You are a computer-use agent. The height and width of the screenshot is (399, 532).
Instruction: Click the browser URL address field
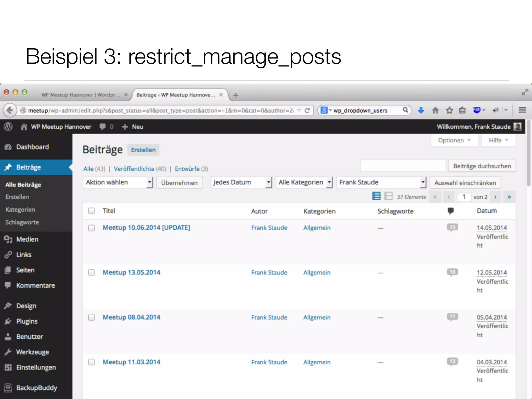click(x=161, y=110)
